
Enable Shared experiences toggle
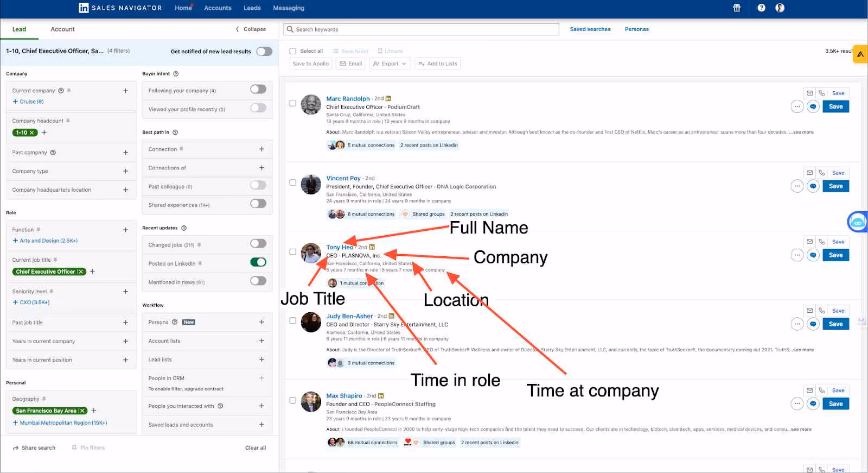[x=258, y=204]
